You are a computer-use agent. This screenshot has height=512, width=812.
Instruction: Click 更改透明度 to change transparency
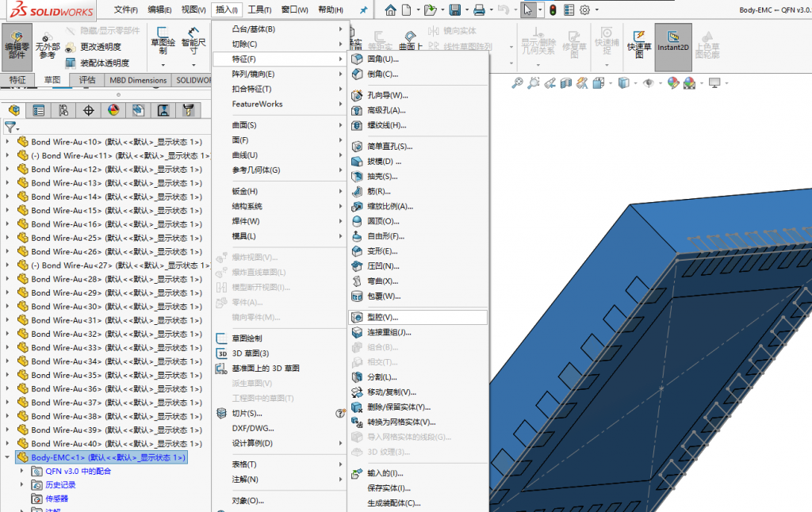pos(94,47)
